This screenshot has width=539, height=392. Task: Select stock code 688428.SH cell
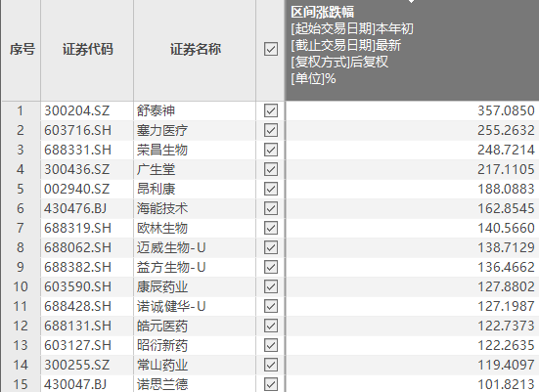tap(87, 306)
